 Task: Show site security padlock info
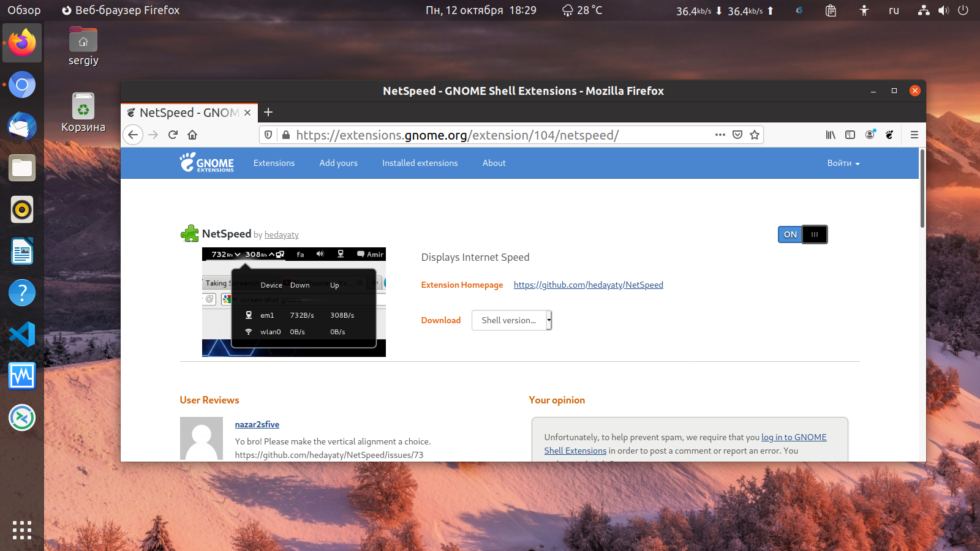285,135
